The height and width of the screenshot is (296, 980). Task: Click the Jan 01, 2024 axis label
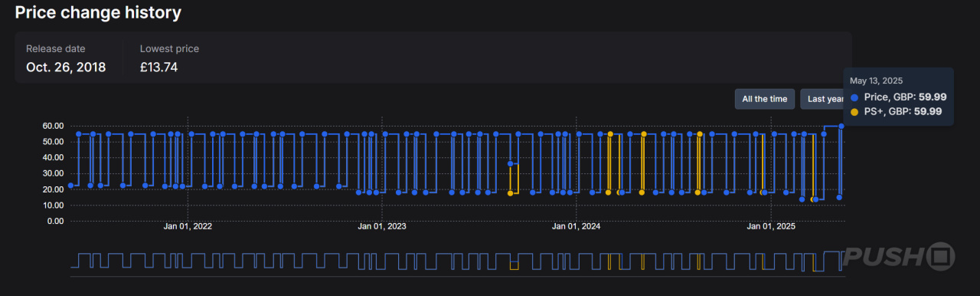pos(577,226)
